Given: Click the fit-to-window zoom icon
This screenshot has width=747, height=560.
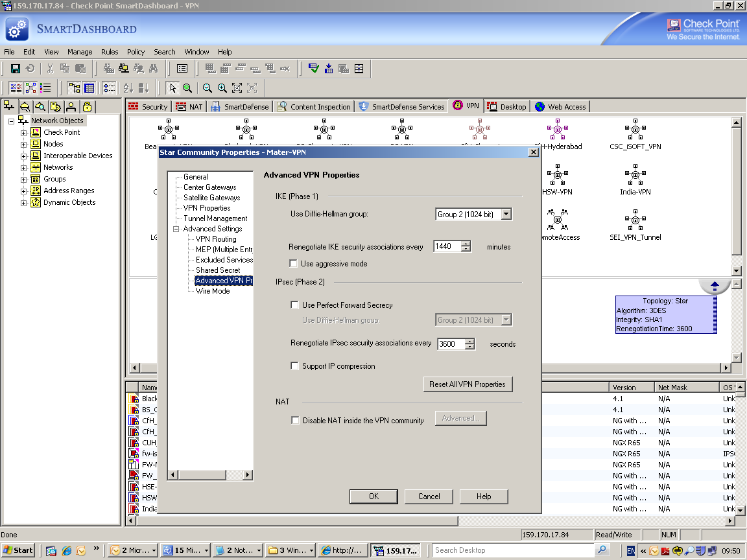Looking at the screenshot, I should [237, 87].
